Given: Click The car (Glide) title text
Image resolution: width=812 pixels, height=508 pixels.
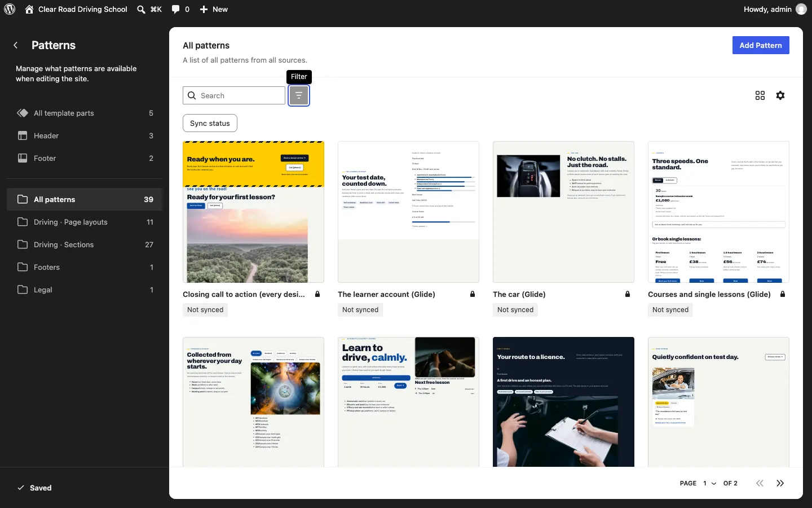Looking at the screenshot, I should point(519,294).
